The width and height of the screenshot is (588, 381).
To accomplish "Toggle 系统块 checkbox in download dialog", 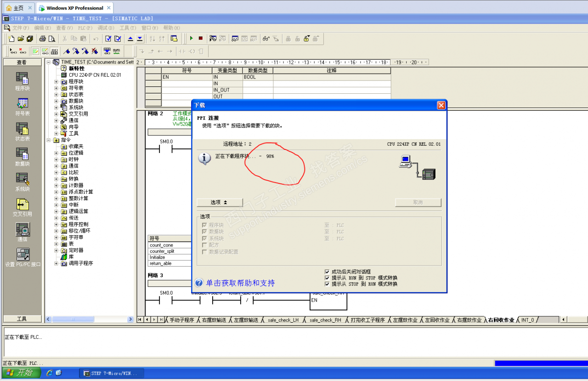I will click(x=204, y=239).
